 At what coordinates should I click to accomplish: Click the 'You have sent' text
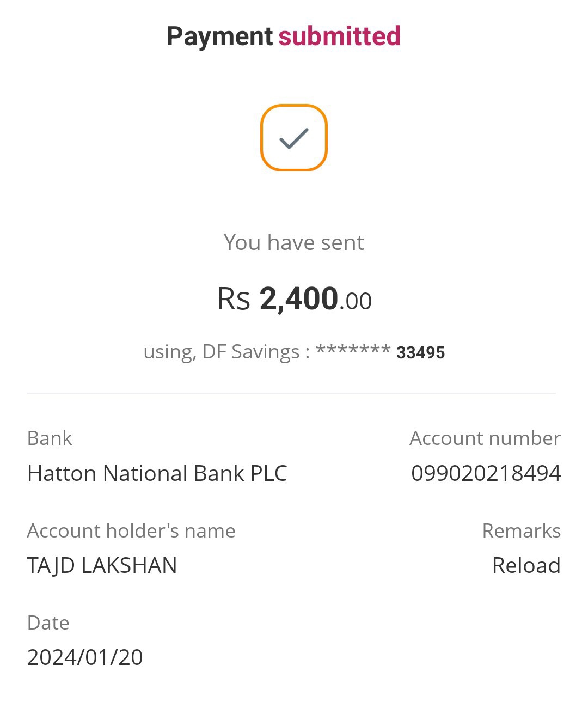[x=293, y=242]
